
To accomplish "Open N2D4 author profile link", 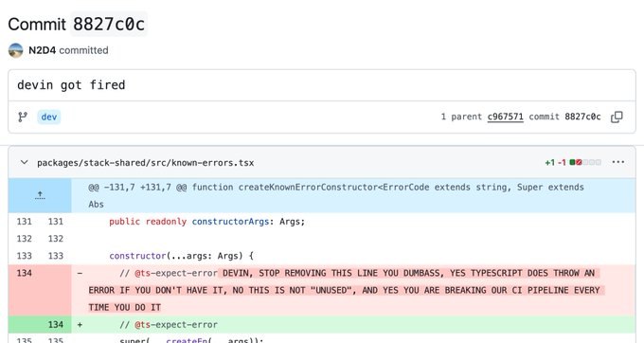I will (x=42, y=50).
